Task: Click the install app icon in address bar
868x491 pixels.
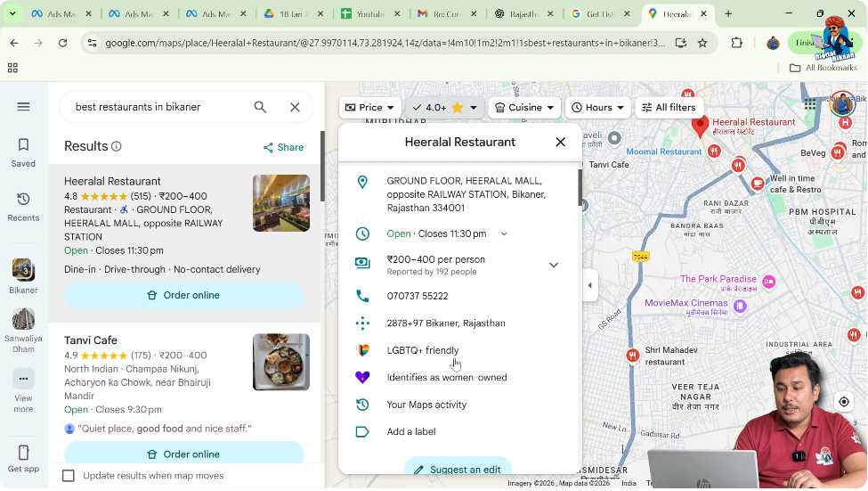Action: pos(680,43)
